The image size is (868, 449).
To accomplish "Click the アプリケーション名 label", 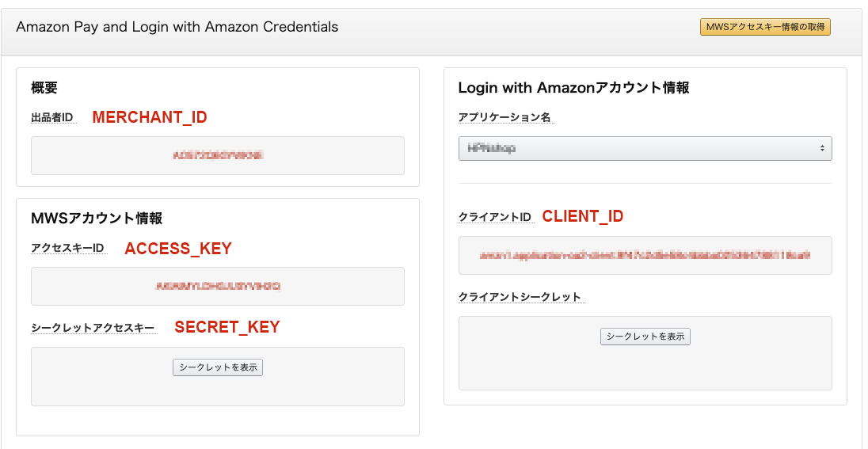I will (x=504, y=117).
